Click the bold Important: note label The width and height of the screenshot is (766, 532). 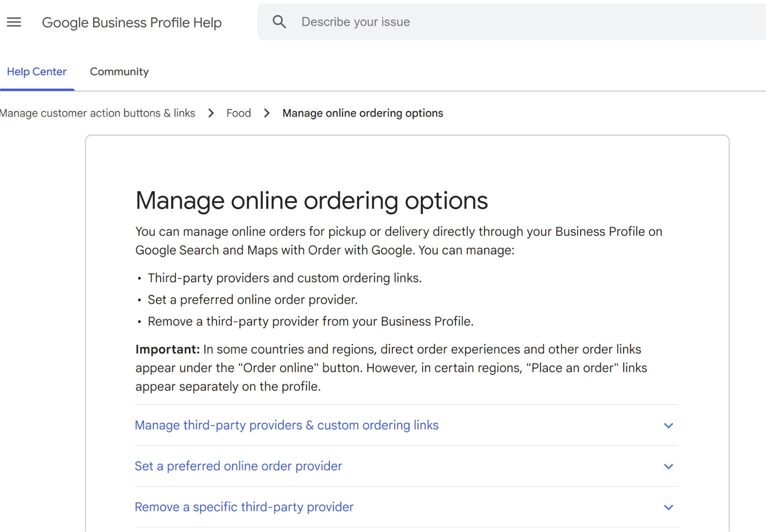tap(167, 349)
